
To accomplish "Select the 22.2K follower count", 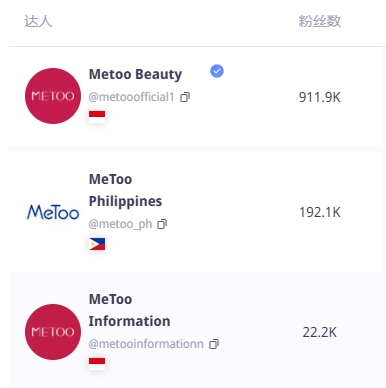I will coord(320,332).
